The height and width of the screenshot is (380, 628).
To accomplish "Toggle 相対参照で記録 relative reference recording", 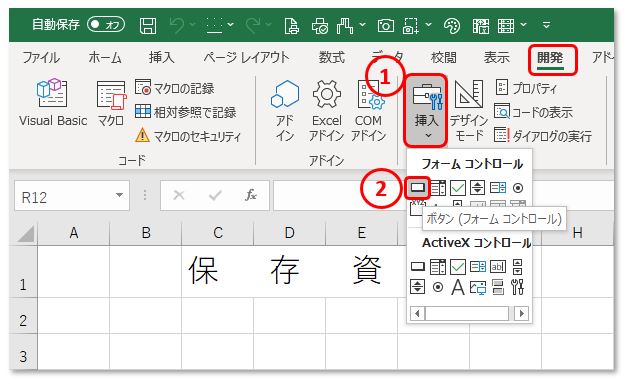I will 185,112.
